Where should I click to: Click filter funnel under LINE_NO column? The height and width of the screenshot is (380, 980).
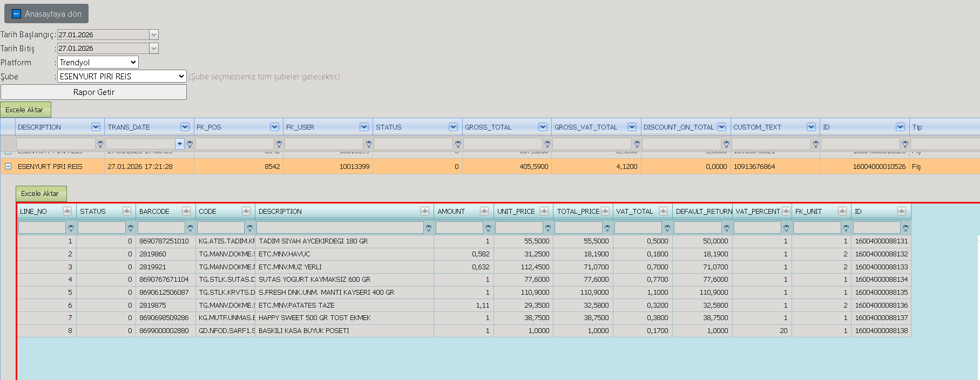pyautogui.click(x=71, y=228)
